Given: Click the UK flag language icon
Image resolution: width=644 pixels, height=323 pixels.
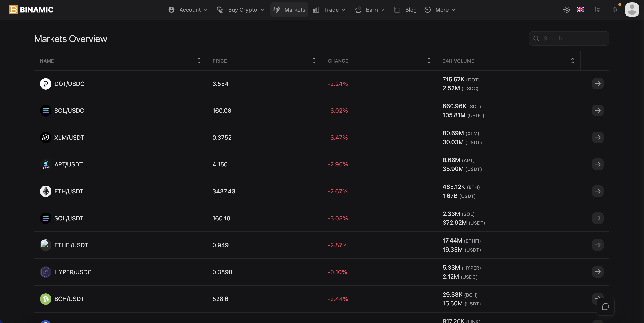Looking at the screenshot, I should coord(580,10).
